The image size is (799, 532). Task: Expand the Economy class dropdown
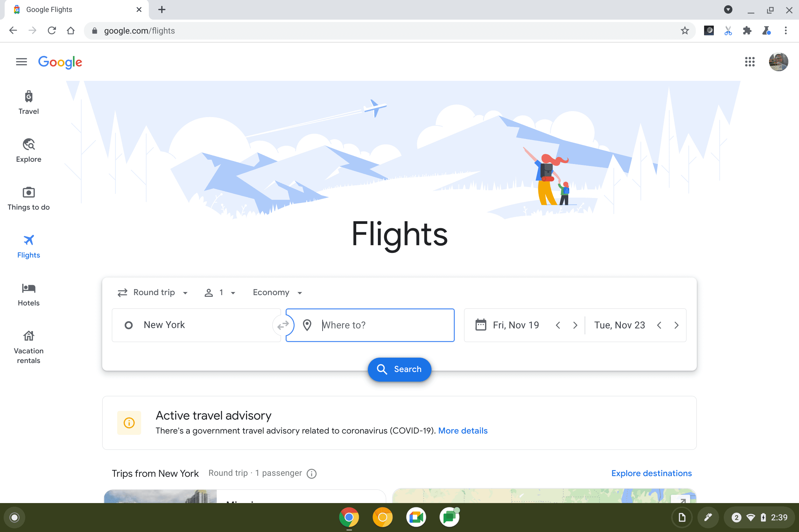pos(276,292)
